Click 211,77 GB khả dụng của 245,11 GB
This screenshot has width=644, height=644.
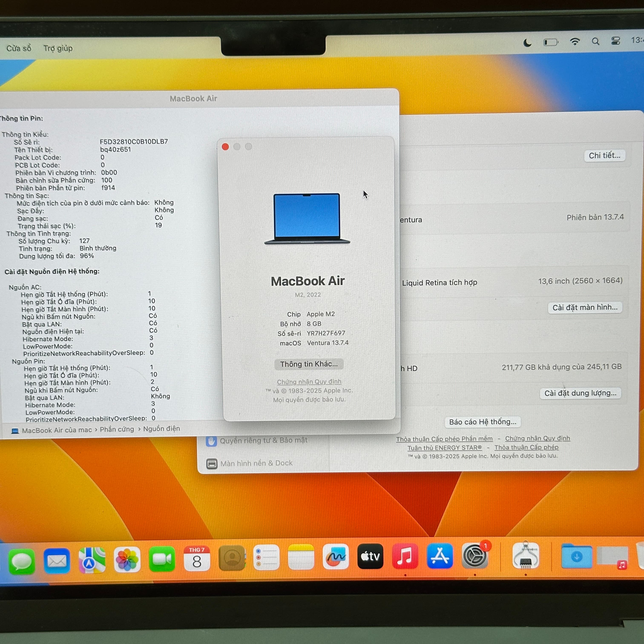[x=562, y=367]
